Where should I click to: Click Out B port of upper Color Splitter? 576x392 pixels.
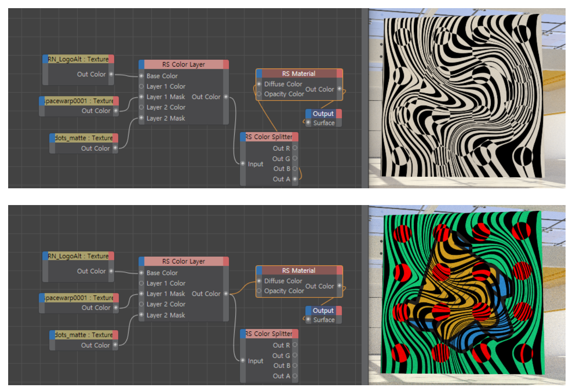click(295, 168)
